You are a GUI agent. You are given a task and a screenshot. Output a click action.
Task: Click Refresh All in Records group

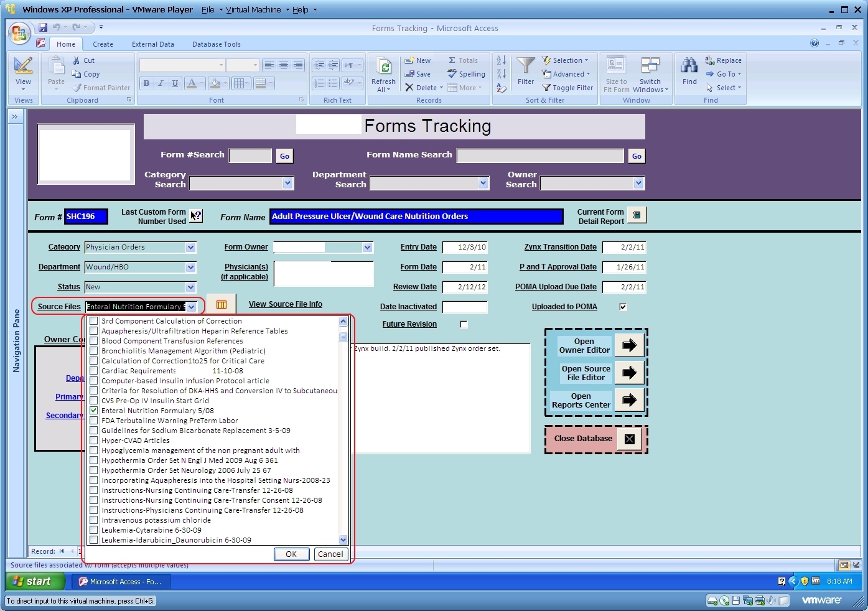pos(383,75)
